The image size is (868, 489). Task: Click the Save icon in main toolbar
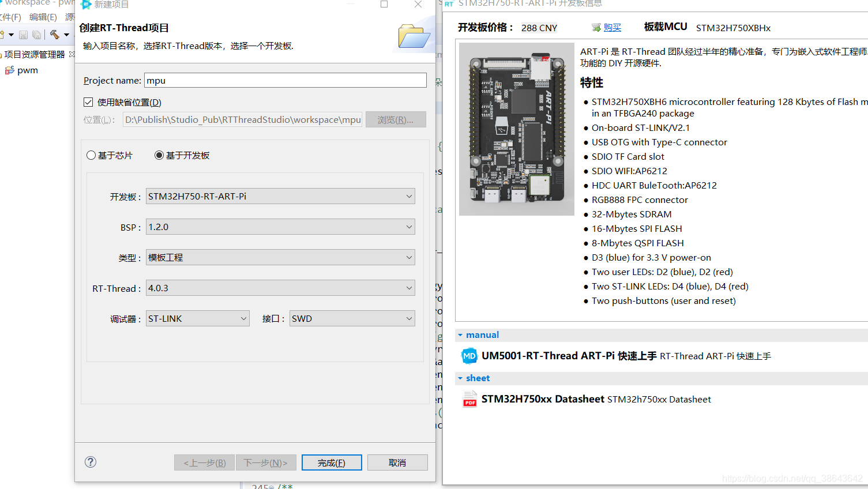pyautogui.click(x=23, y=35)
